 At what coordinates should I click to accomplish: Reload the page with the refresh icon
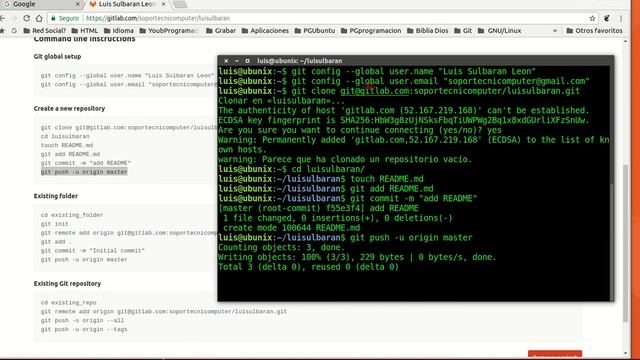27,18
